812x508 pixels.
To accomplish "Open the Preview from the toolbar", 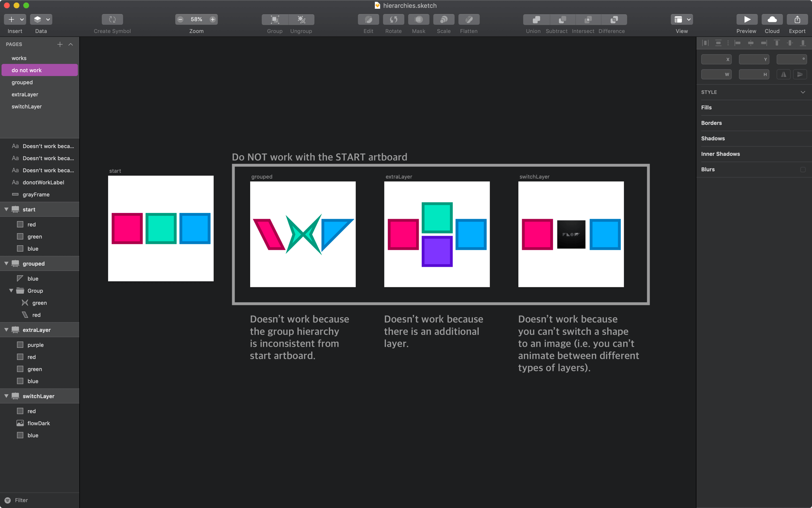I will point(746,19).
